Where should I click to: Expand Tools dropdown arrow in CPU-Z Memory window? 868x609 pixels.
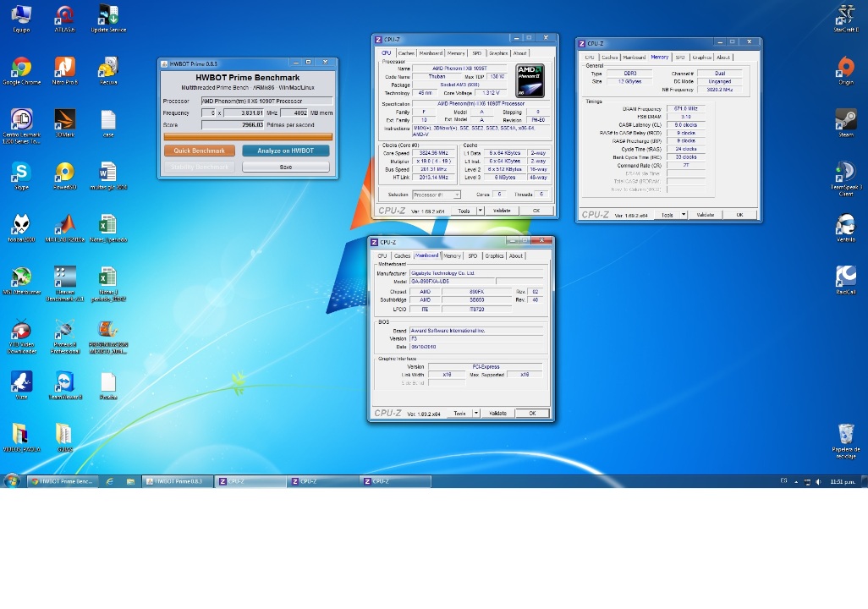click(x=684, y=215)
